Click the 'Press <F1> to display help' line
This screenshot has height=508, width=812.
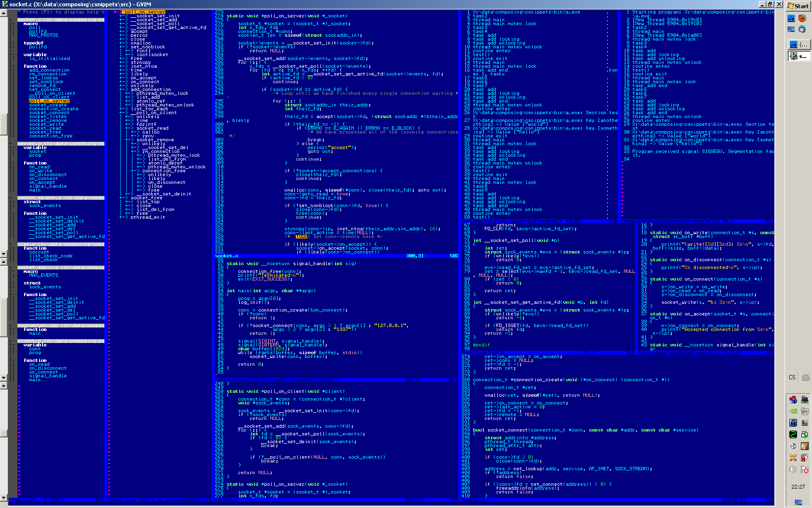60,12
